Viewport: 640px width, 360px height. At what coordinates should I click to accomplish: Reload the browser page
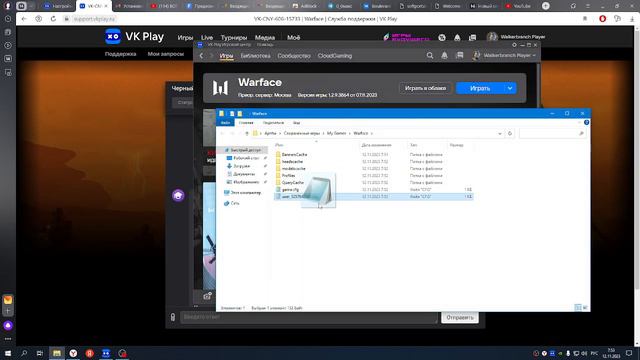(x=53, y=19)
